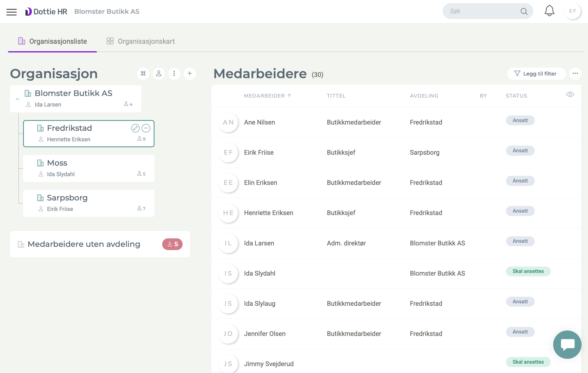Click the person icon above the organization tree
588x373 pixels.
click(159, 74)
